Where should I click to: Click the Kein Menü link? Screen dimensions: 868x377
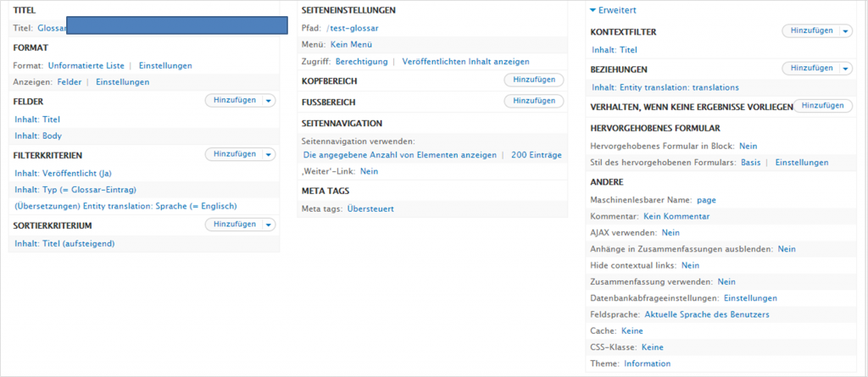click(x=350, y=44)
